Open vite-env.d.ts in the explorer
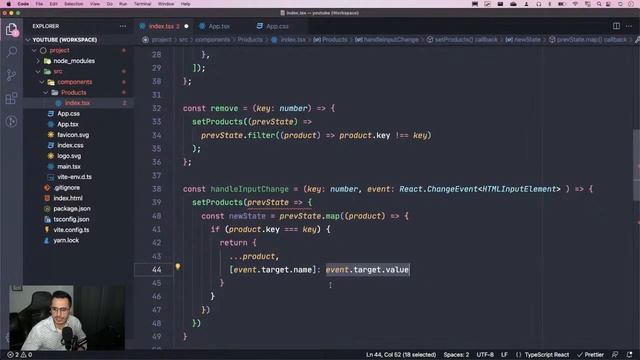The image size is (640, 360). click(78, 177)
